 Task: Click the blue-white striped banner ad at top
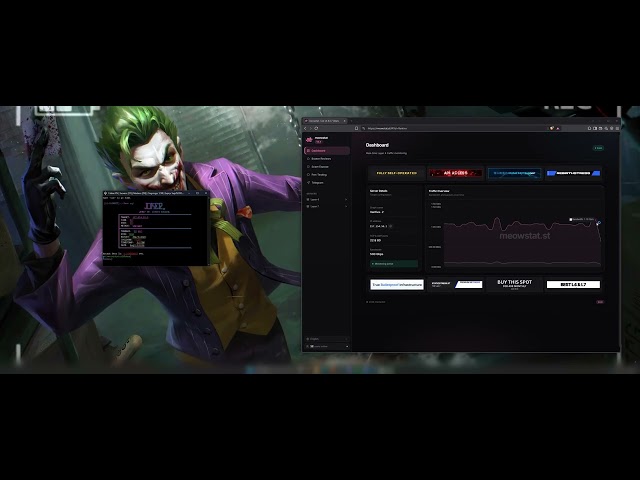tap(573, 173)
